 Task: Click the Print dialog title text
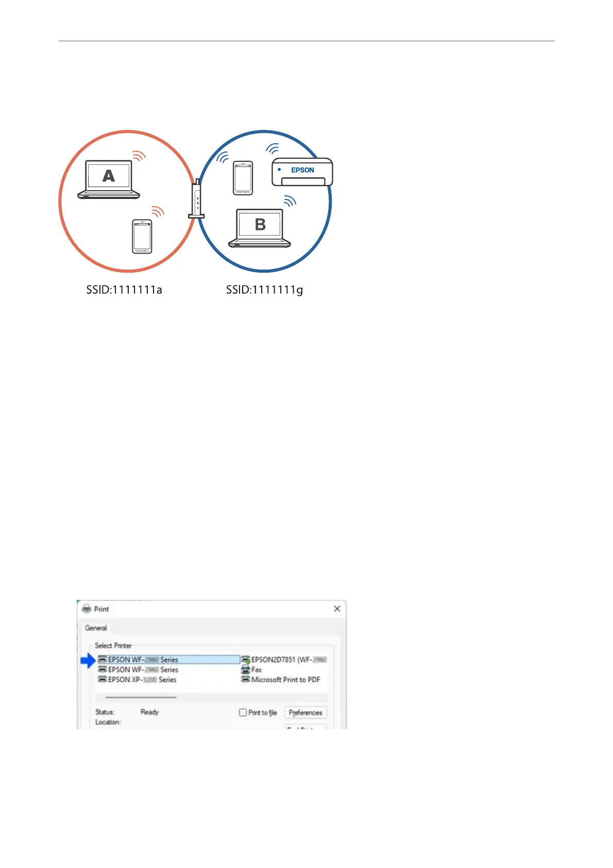tap(101, 609)
